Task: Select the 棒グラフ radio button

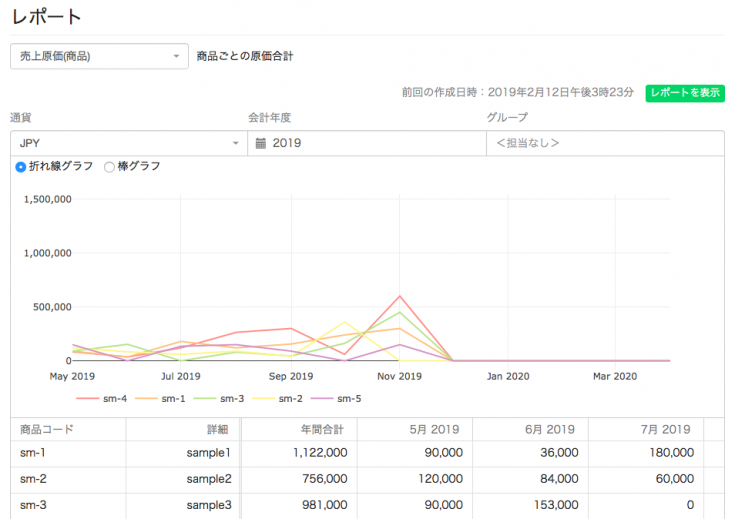Action: tap(109, 167)
